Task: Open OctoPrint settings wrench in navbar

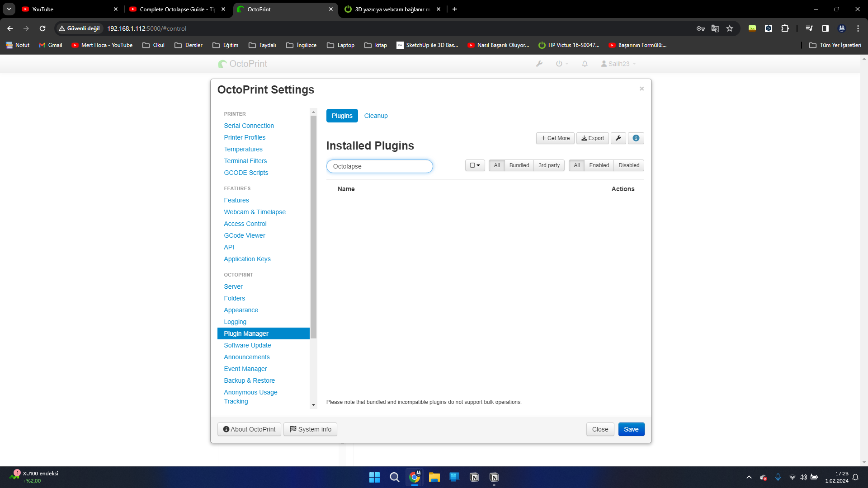Action: tap(539, 64)
